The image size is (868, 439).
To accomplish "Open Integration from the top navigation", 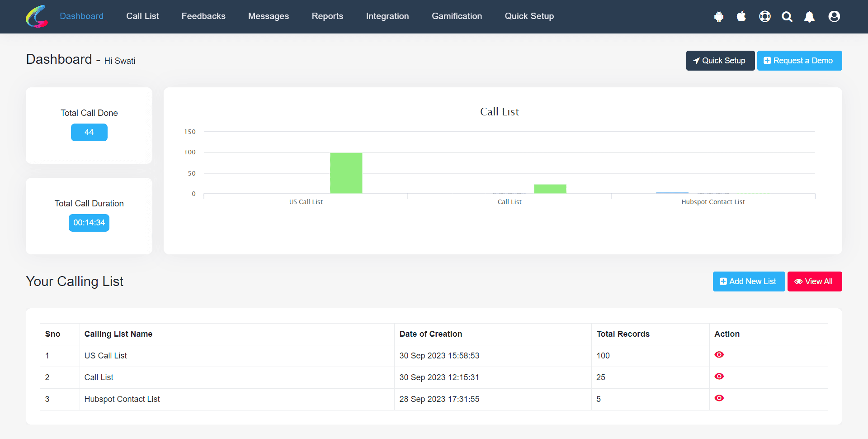I will click(x=387, y=16).
